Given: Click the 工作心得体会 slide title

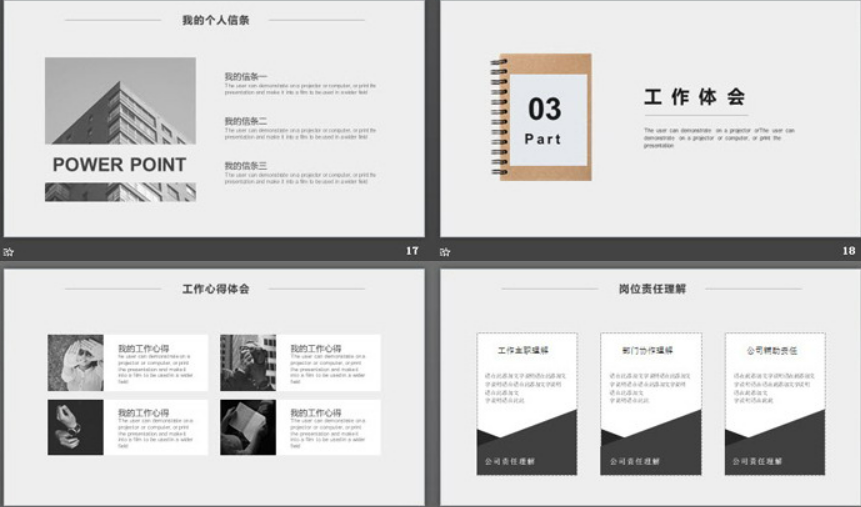Looking at the screenshot, I should [215, 289].
